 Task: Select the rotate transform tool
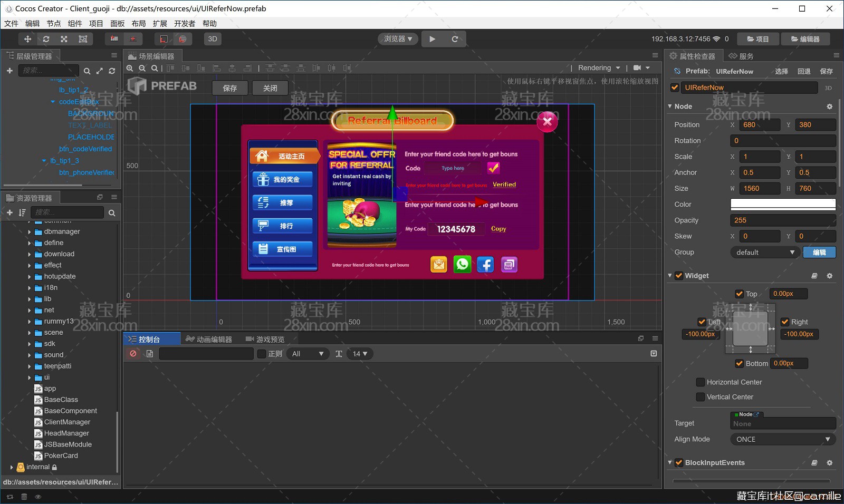click(46, 39)
